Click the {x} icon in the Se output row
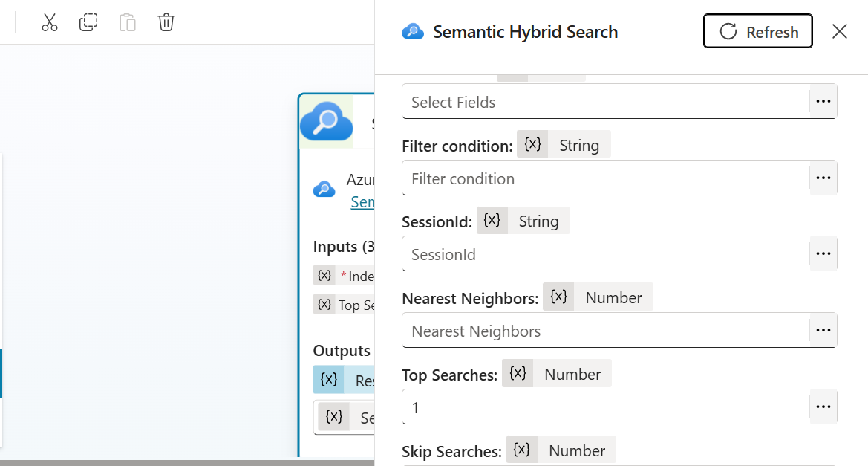868x466 pixels. (x=334, y=417)
